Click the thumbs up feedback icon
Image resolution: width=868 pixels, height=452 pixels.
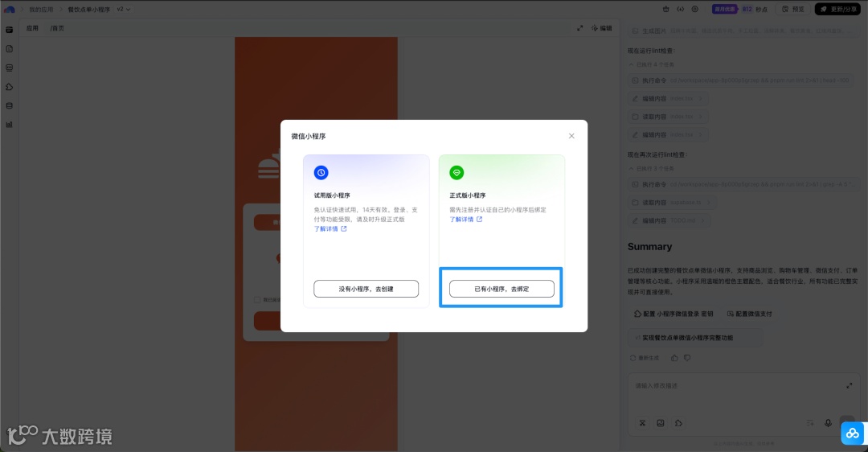coord(674,358)
